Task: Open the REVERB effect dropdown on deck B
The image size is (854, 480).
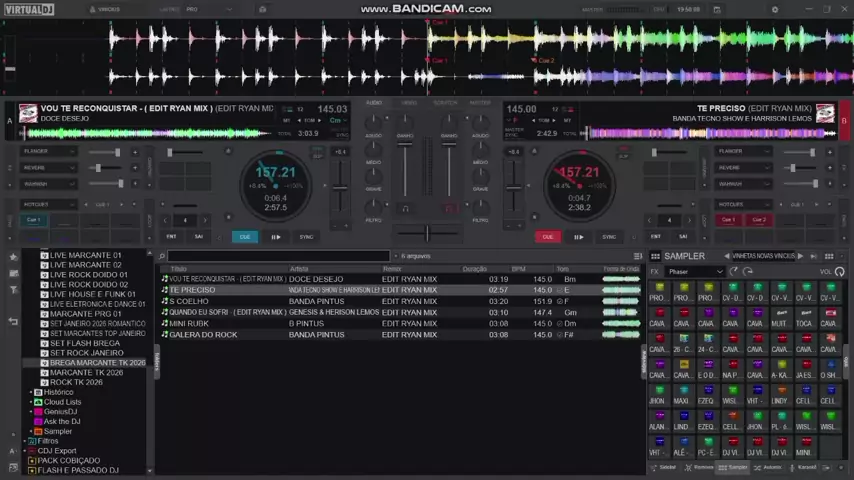Action: pyautogui.click(x=743, y=168)
